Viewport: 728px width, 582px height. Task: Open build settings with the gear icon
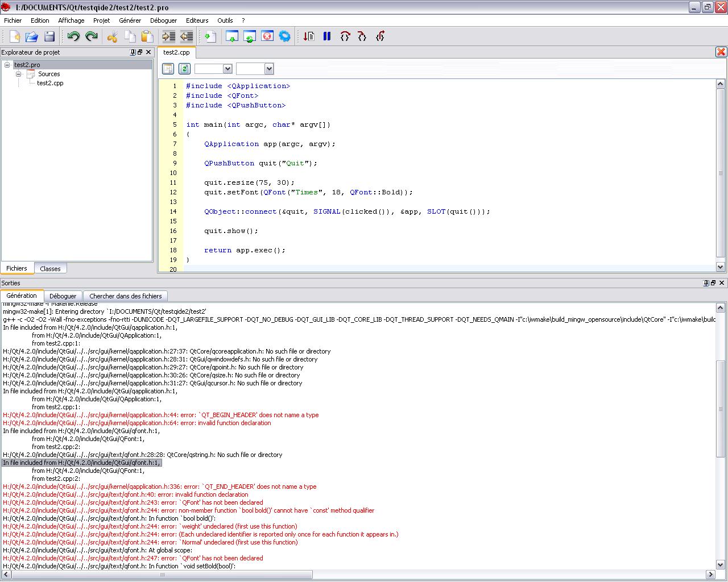(284, 36)
